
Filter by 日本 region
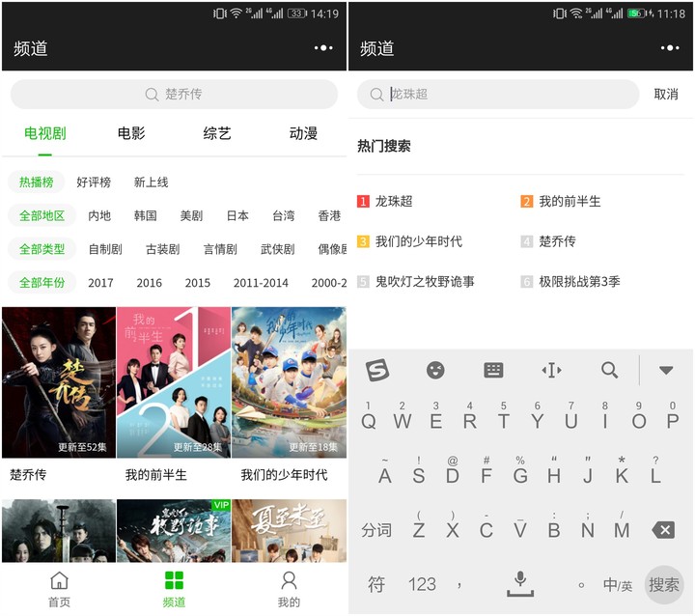(x=237, y=215)
